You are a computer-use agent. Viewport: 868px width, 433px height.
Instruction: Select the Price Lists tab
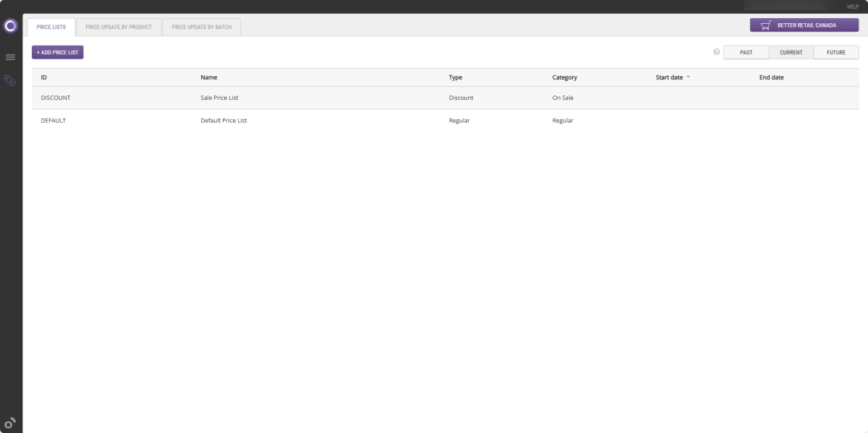pos(51,27)
